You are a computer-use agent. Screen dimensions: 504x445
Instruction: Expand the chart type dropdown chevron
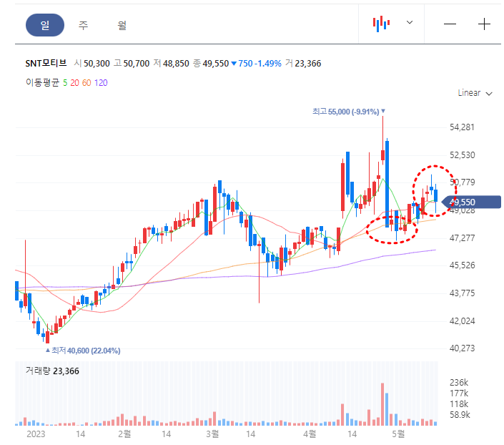(410, 22)
